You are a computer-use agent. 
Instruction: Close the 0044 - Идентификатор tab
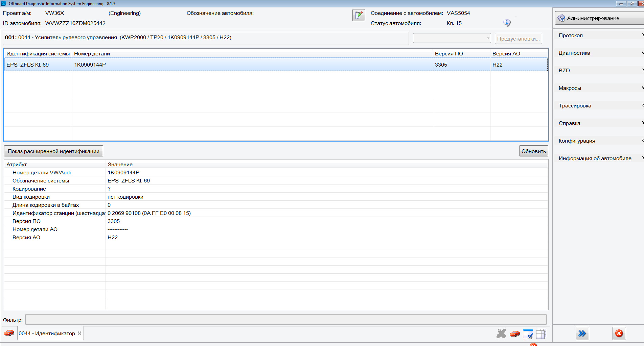tap(79, 333)
